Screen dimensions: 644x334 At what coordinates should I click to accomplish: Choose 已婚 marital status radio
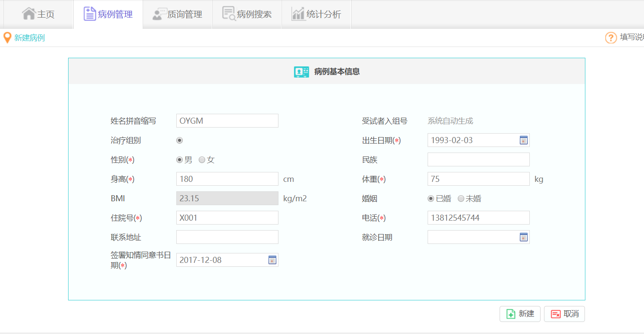coord(431,199)
